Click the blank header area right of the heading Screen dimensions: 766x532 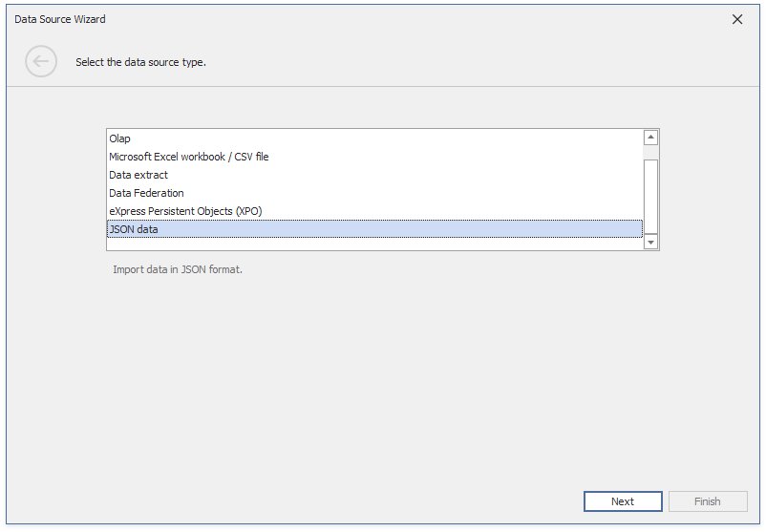click(x=478, y=62)
